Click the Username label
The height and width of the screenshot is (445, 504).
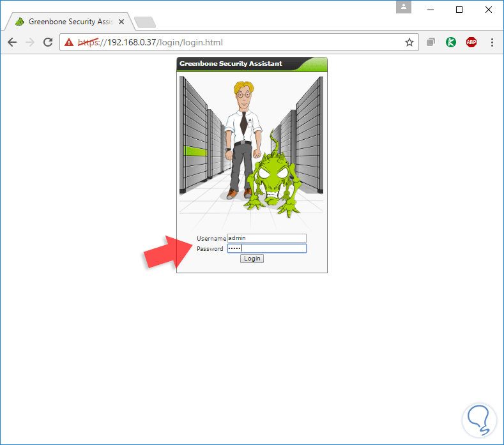click(211, 238)
